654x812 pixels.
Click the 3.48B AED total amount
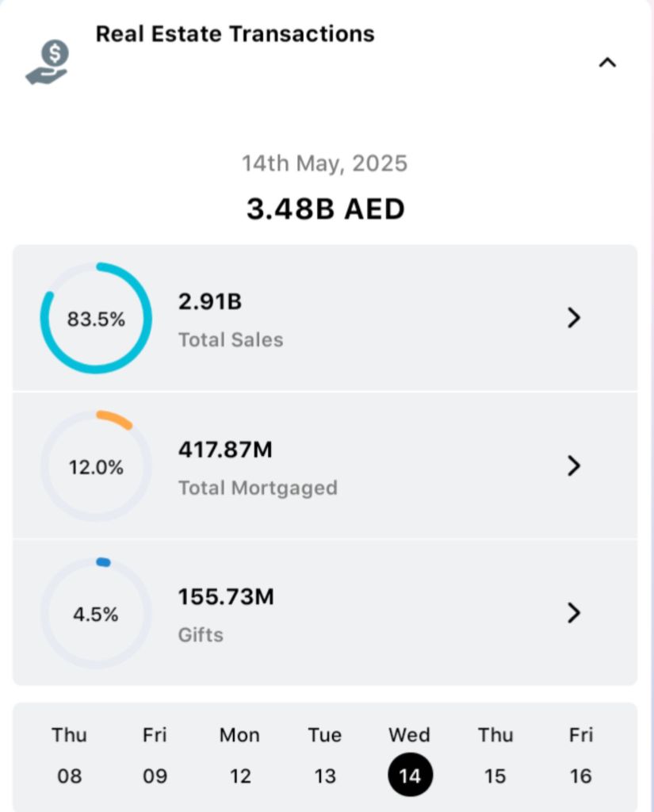coord(325,209)
